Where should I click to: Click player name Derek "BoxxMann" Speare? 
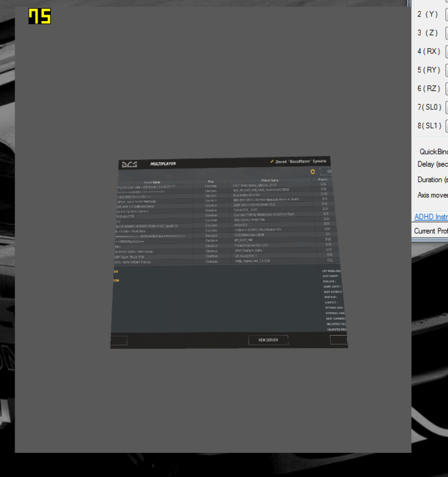point(301,162)
